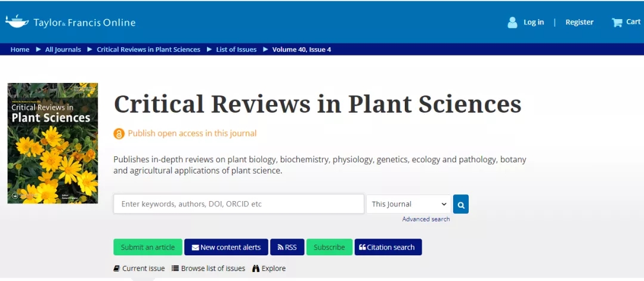This screenshot has height=281, width=644.
Task: Click the New content alerts envelope button
Action: point(226,247)
